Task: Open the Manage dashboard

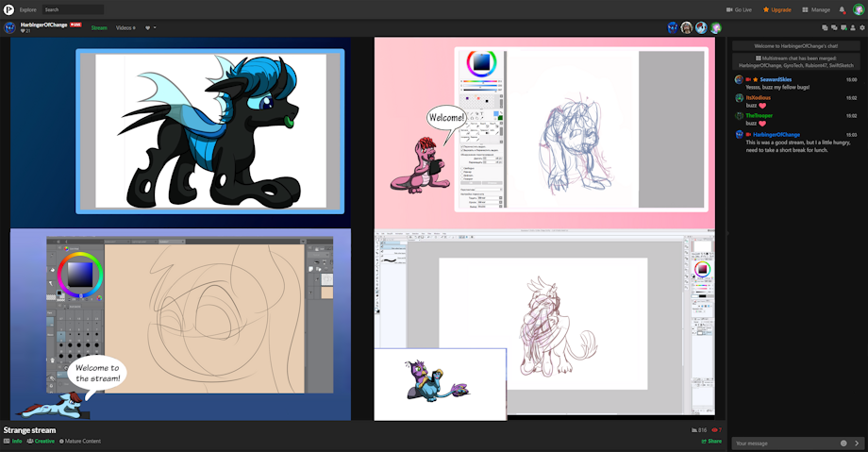Action: [816, 10]
